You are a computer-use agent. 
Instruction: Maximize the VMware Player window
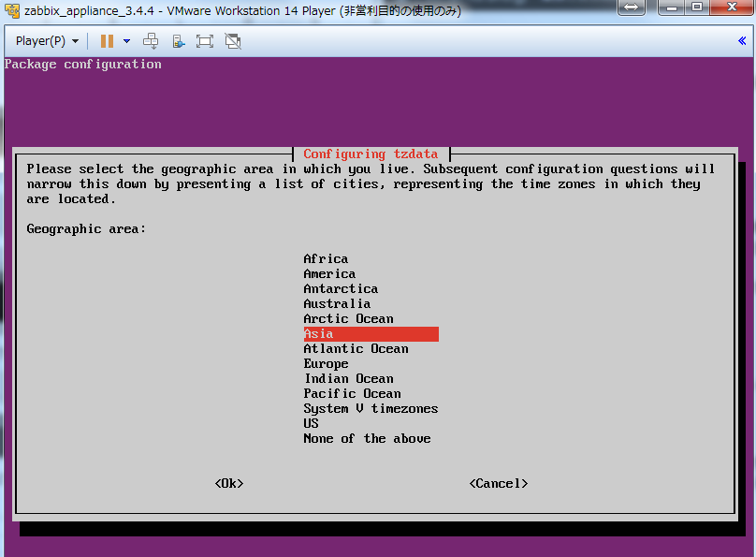(697, 7)
